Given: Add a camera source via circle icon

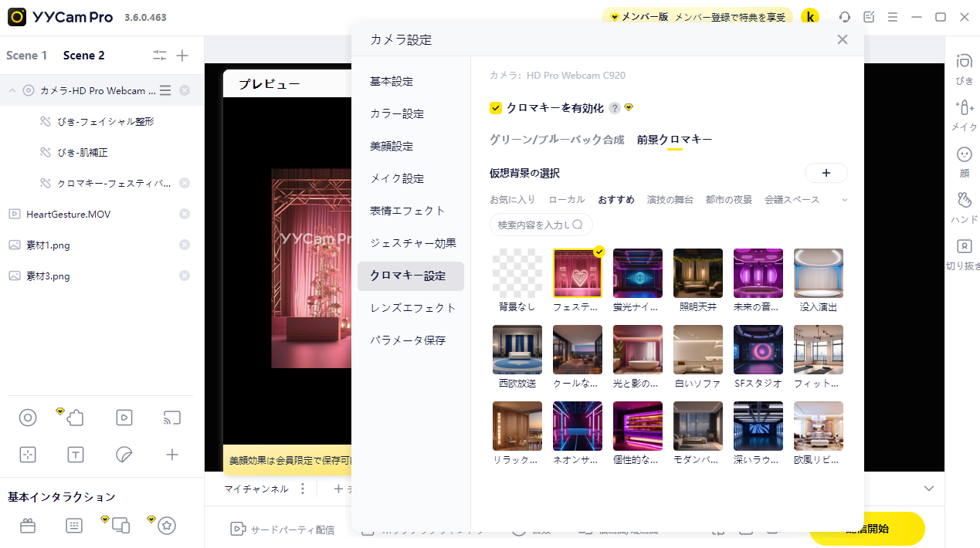Looking at the screenshot, I should 28,418.
